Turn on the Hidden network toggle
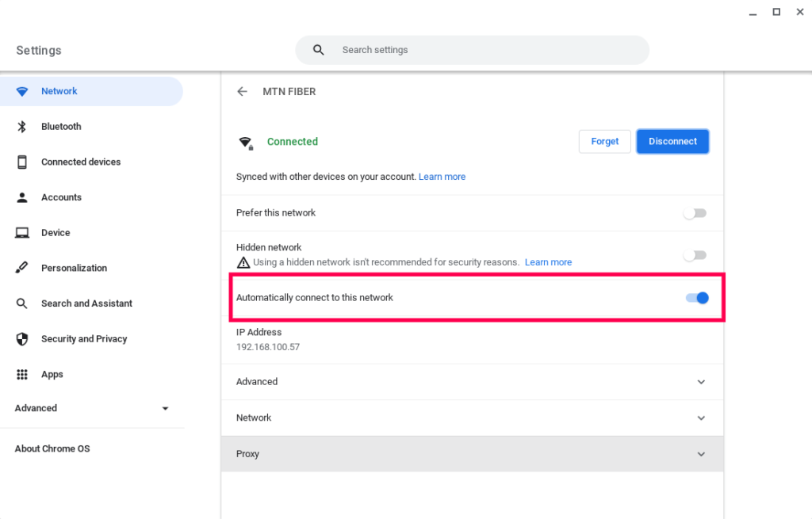 [695, 255]
